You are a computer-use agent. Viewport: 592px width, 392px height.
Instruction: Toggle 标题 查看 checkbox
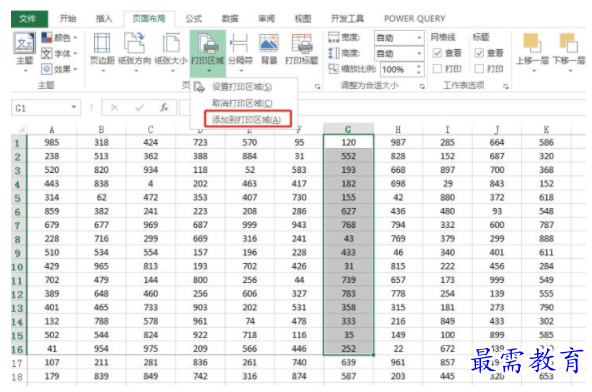coord(479,53)
